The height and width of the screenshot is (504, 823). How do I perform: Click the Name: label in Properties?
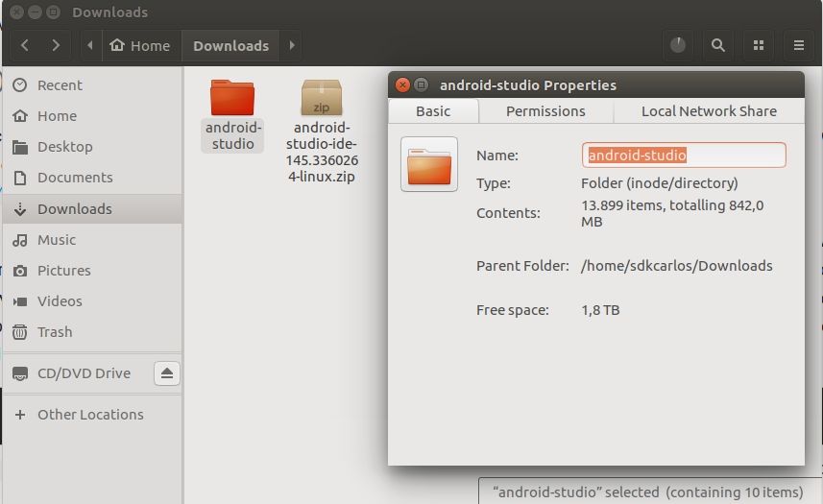pos(497,156)
